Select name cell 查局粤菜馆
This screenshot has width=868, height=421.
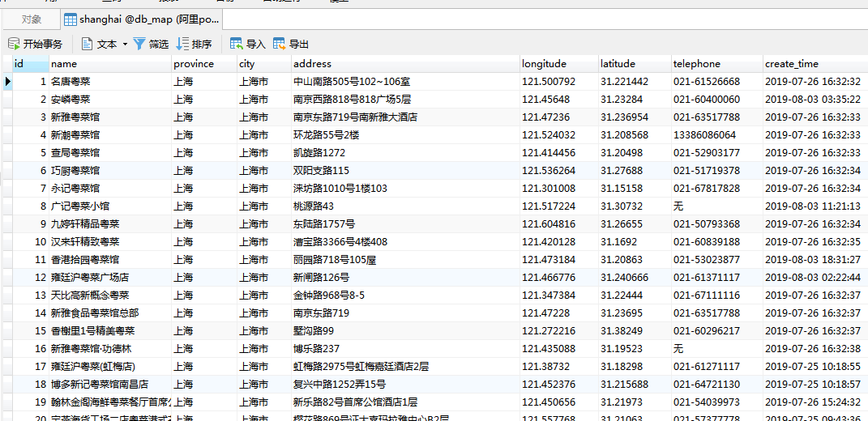click(x=110, y=153)
